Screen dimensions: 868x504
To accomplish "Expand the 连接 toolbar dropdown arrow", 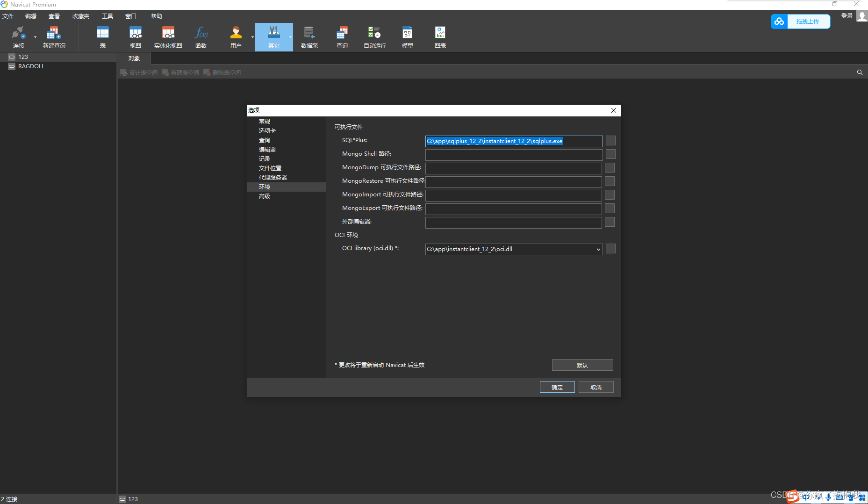I will tap(35, 37).
